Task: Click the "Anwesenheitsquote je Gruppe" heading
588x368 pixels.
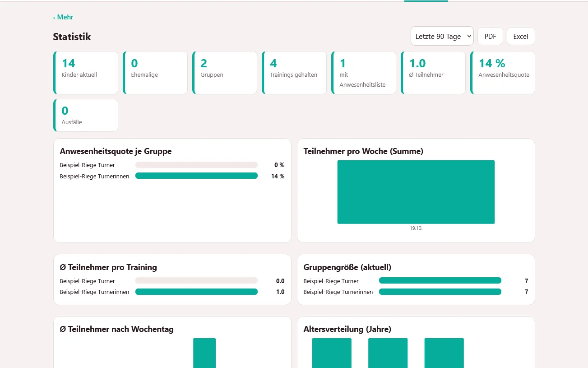Action: click(116, 151)
